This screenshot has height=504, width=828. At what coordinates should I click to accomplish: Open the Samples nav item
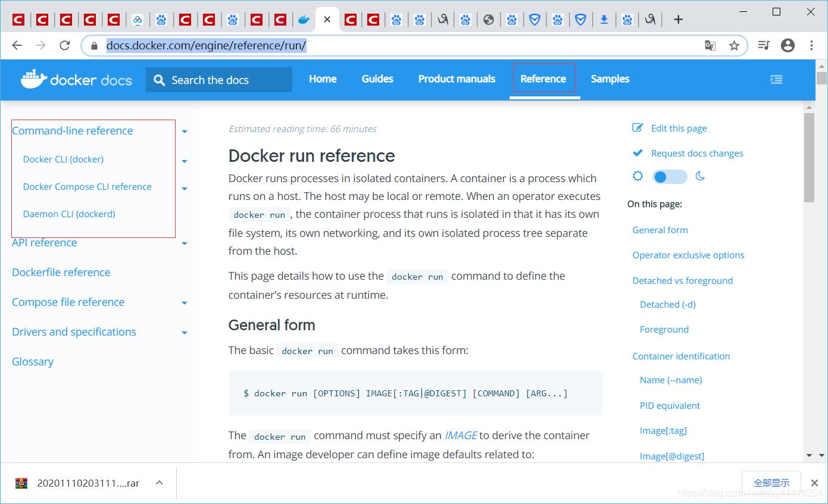(x=610, y=79)
